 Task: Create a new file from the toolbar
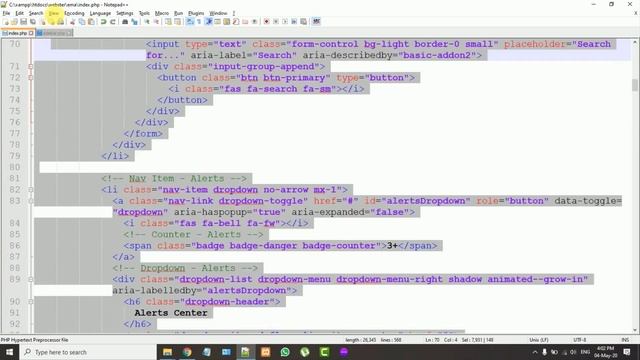6,22
